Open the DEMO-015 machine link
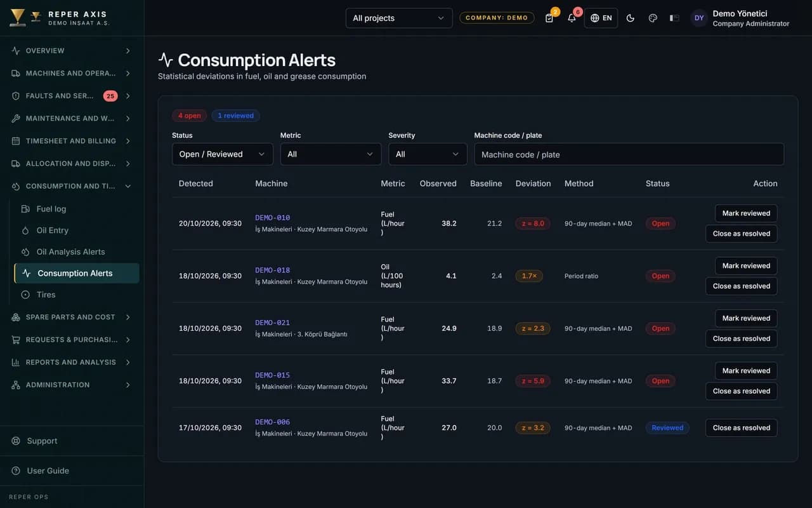This screenshot has width=812, height=508. click(x=273, y=375)
